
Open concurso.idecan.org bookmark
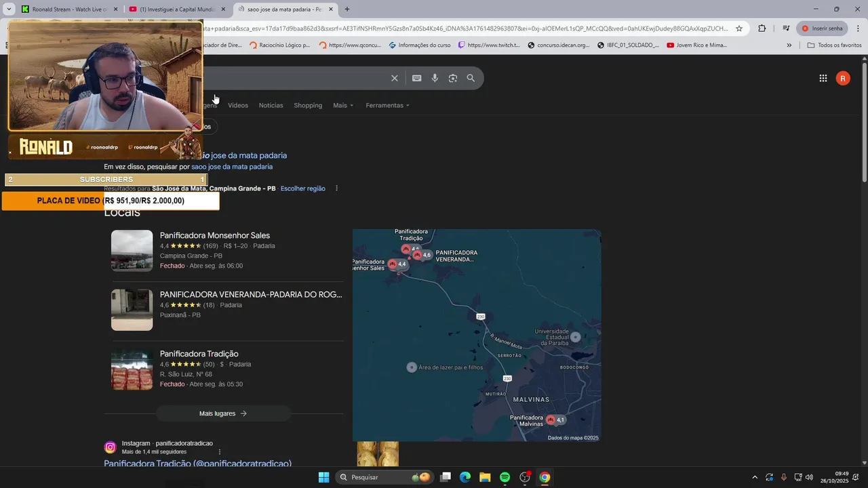[x=559, y=45]
